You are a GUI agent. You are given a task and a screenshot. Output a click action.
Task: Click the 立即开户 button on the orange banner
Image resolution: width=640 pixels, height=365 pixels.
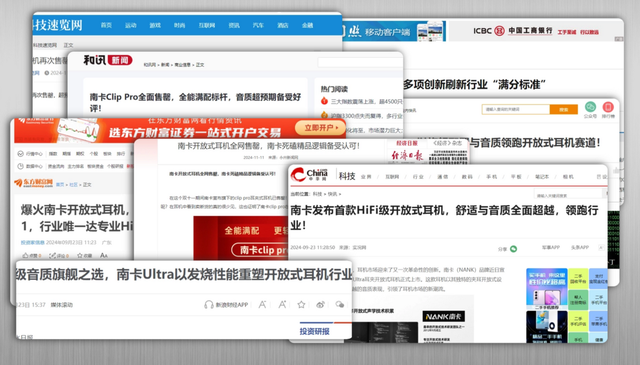click(321, 128)
